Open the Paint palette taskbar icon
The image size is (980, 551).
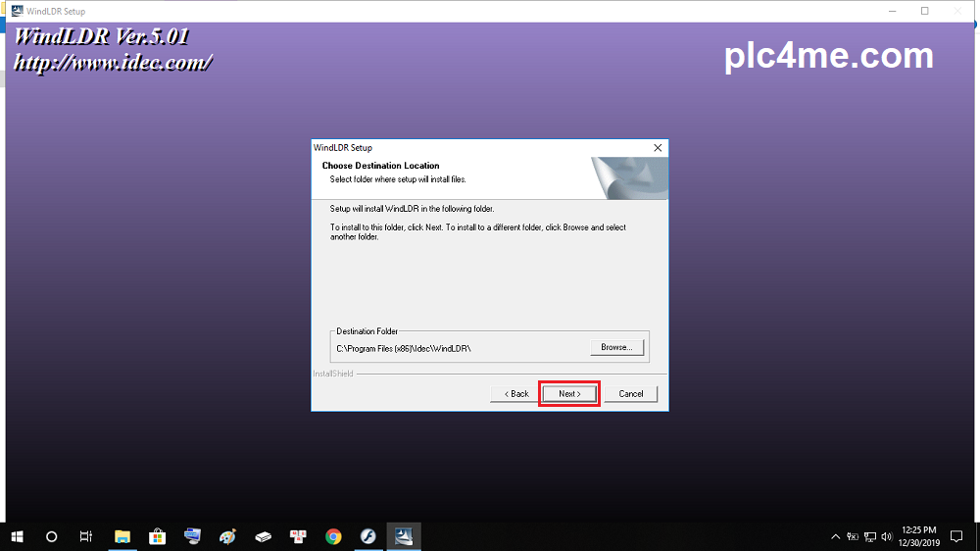click(x=228, y=536)
